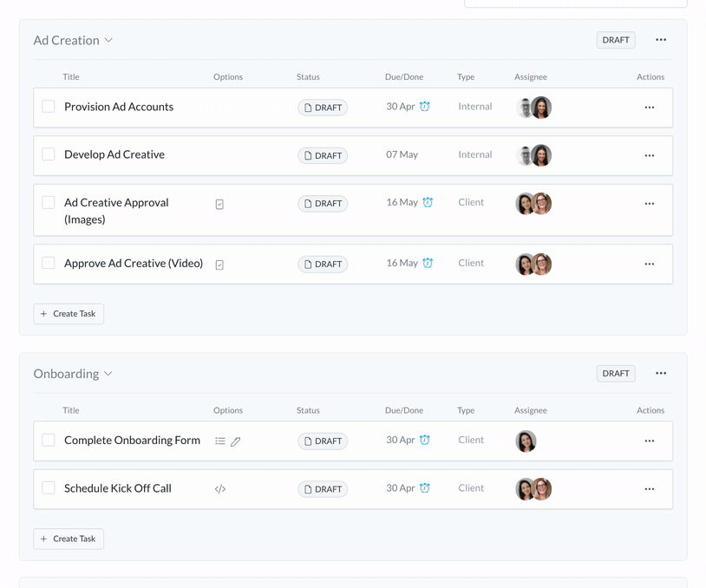Select the Develop Ad Creative task checkbox
706x588 pixels.
pos(49,154)
